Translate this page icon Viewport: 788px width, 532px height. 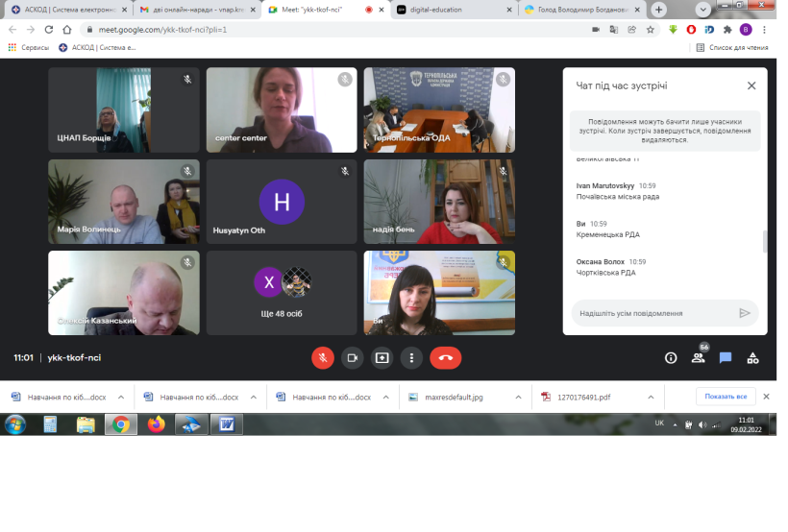614,30
